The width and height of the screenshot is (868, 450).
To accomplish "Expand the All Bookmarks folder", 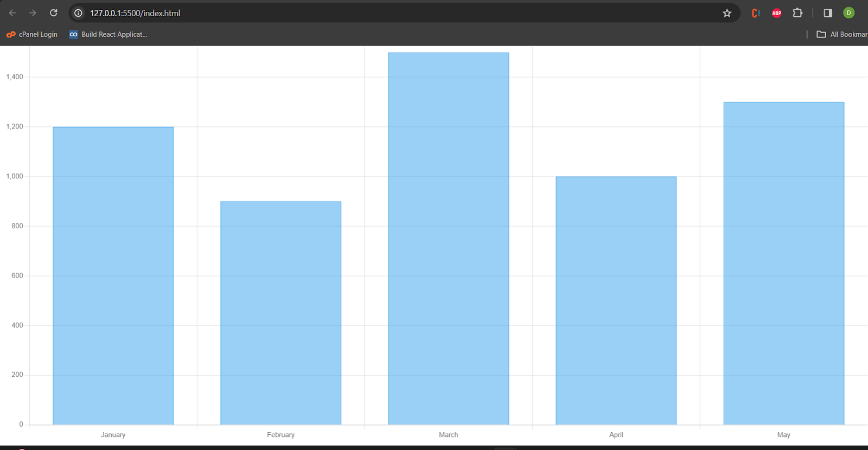I will coord(842,34).
